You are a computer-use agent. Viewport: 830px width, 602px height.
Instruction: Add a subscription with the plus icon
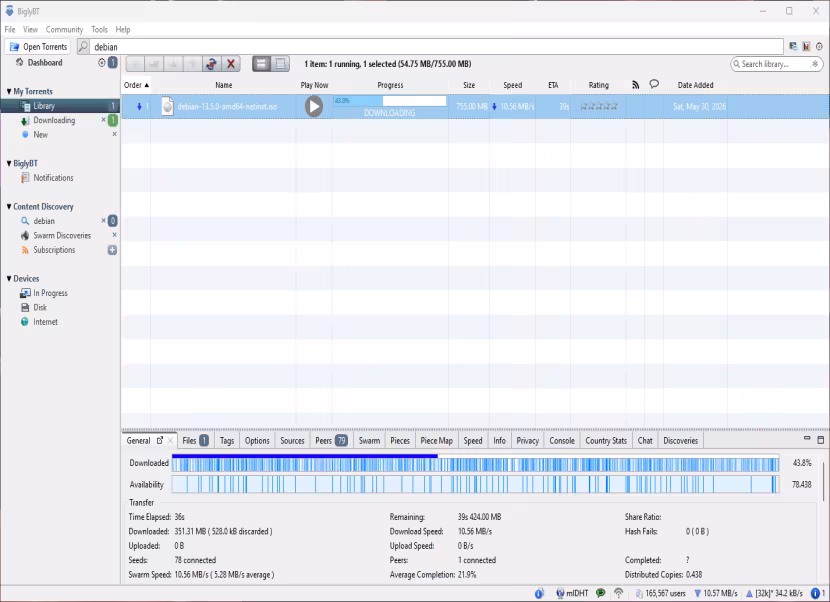coord(112,250)
